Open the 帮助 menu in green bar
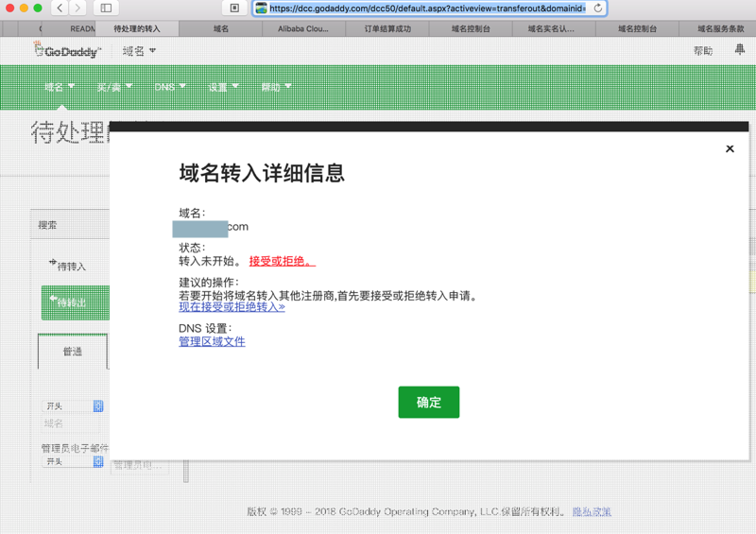756x534 pixels. pyautogui.click(x=276, y=87)
